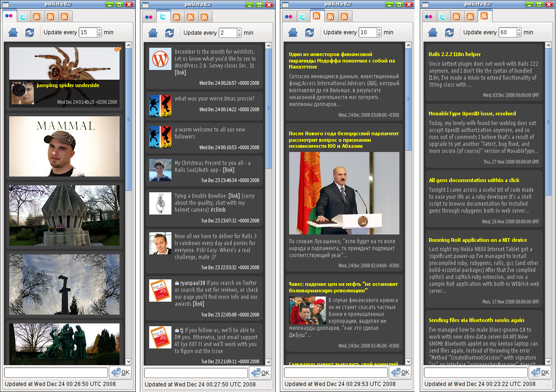Increase update interval from 10 minutes
Screen dimensions: 556x392
tap(379, 30)
